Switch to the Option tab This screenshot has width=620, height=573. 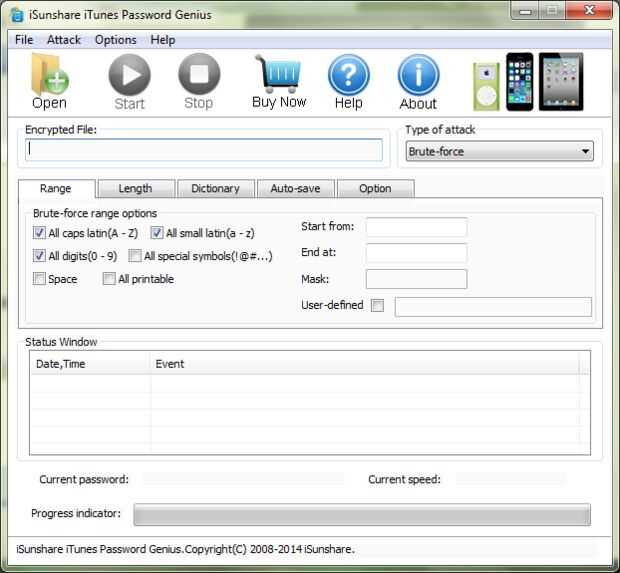(x=376, y=189)
